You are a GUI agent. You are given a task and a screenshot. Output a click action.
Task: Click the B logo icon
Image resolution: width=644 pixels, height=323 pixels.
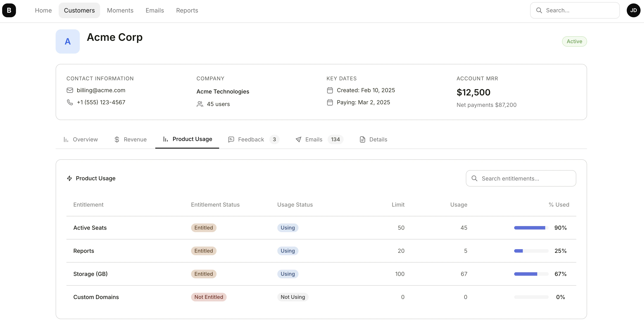pyautogui.click(x=9, y=10)
